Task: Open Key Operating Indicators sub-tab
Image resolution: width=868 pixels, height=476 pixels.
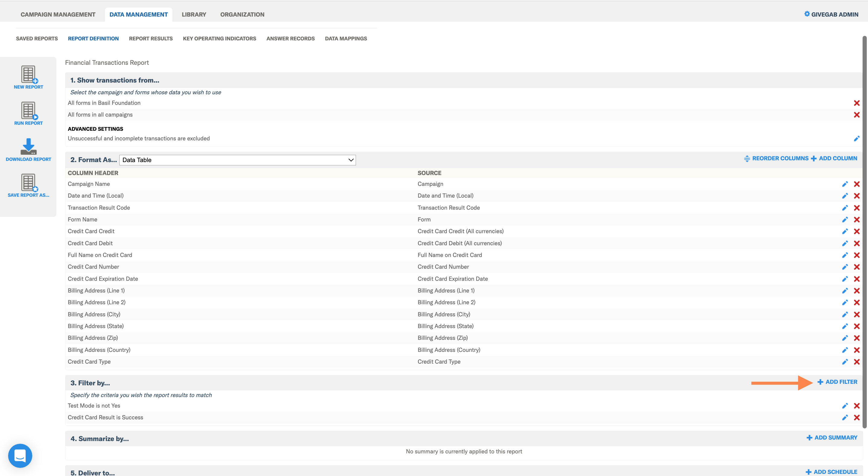Action: click(x=219, y=38)
